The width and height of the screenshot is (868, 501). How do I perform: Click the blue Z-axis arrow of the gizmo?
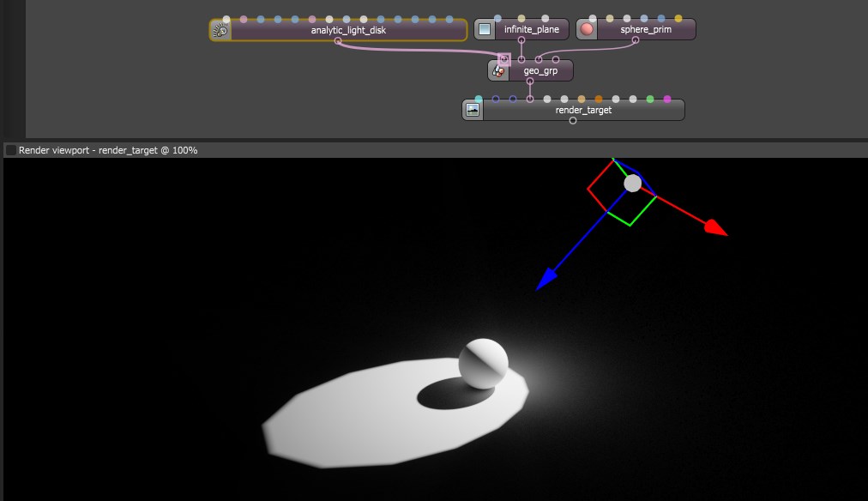point(546,279)
